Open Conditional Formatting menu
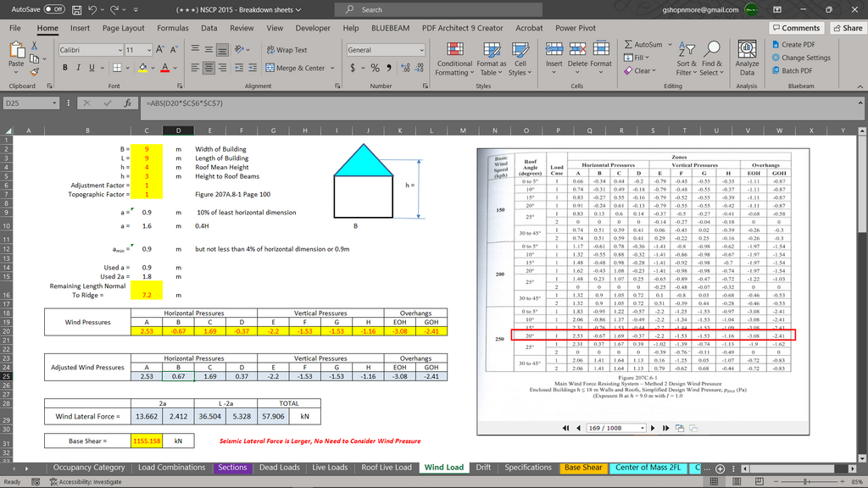The width and height of the screenshot is (868, 488). pos(454,58)
